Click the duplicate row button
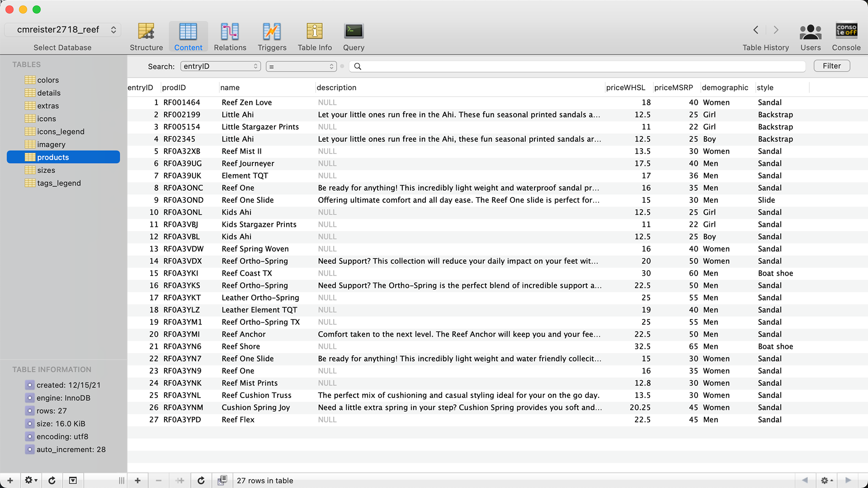Image resolution: width=868 pixels, height=488 pixels. [180, 480]
